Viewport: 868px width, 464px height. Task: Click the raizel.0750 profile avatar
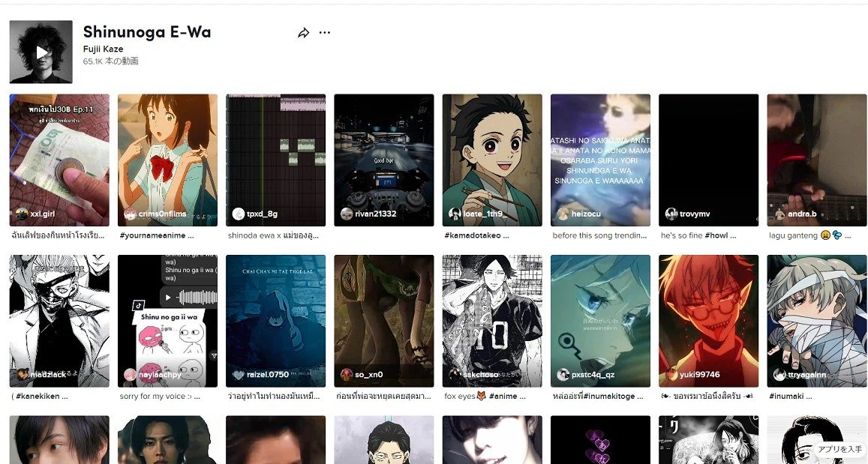pyautogui.click(x=239, y=374)
